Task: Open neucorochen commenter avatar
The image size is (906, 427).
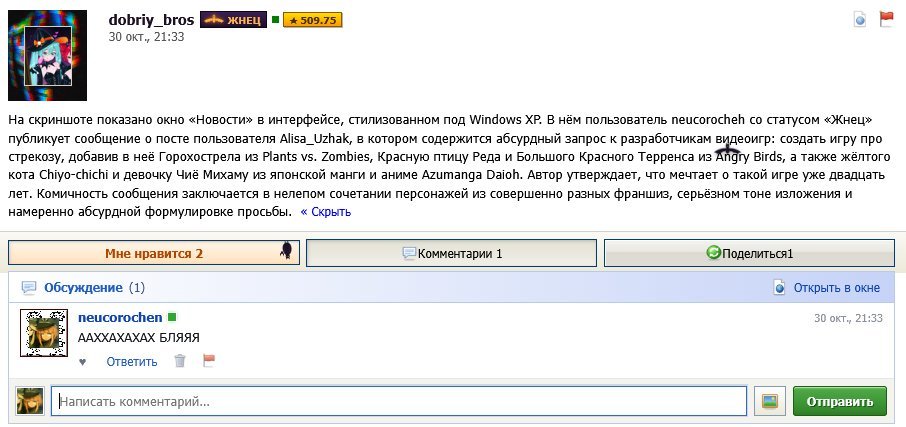Action: click(x=44, y=333)
